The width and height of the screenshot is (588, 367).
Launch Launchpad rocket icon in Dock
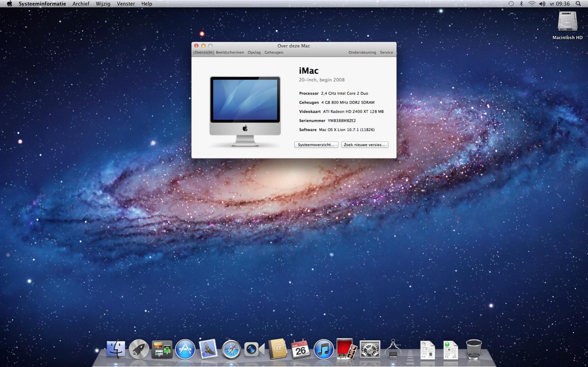click(x=139, y=349)
